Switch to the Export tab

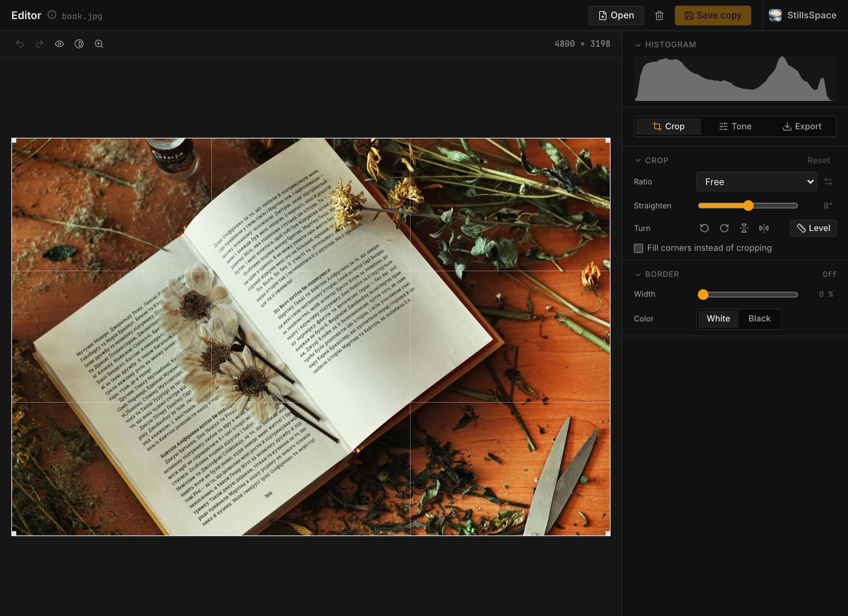(802, 126)
